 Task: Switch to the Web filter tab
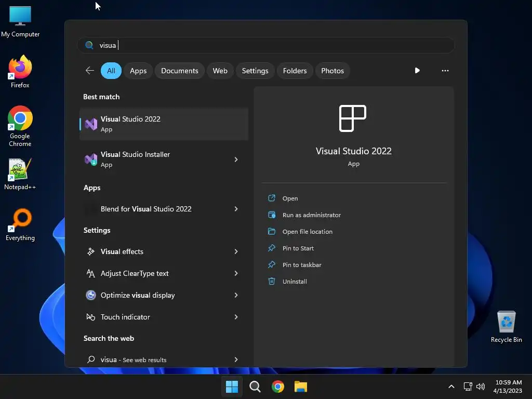(220, 71)
